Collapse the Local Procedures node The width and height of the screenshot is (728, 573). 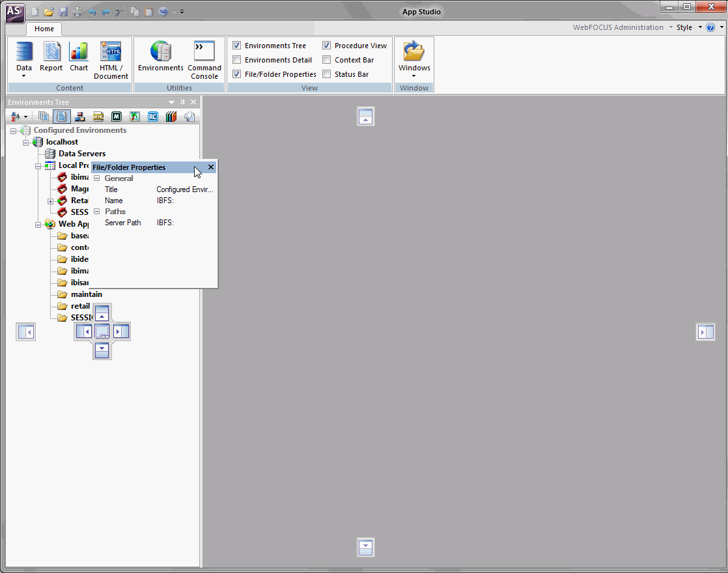pyautogui.click(x=38, y=166)
